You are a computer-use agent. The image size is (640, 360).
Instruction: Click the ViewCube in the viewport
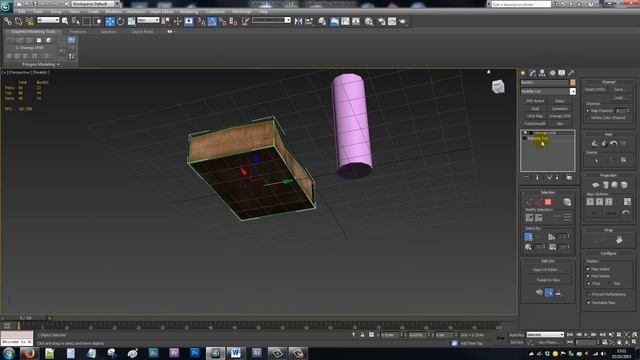498,87
